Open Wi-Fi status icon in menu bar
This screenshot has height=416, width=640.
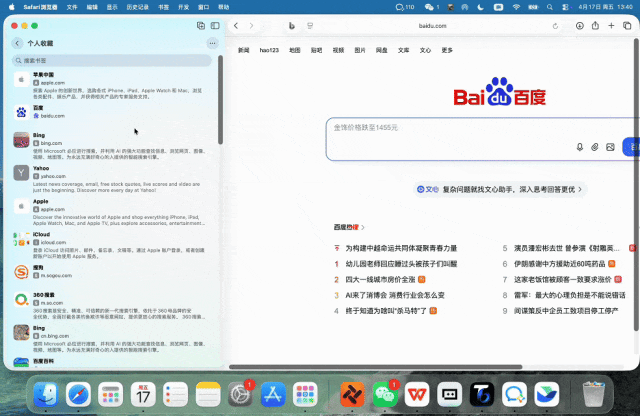(516, 7)
